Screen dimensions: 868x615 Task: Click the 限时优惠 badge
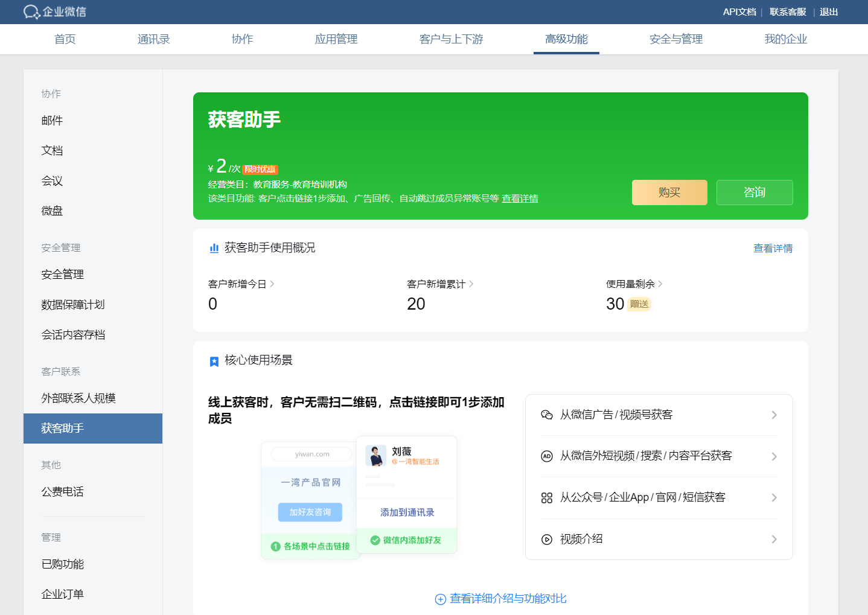pyautogui.click(x=260, y=170)
